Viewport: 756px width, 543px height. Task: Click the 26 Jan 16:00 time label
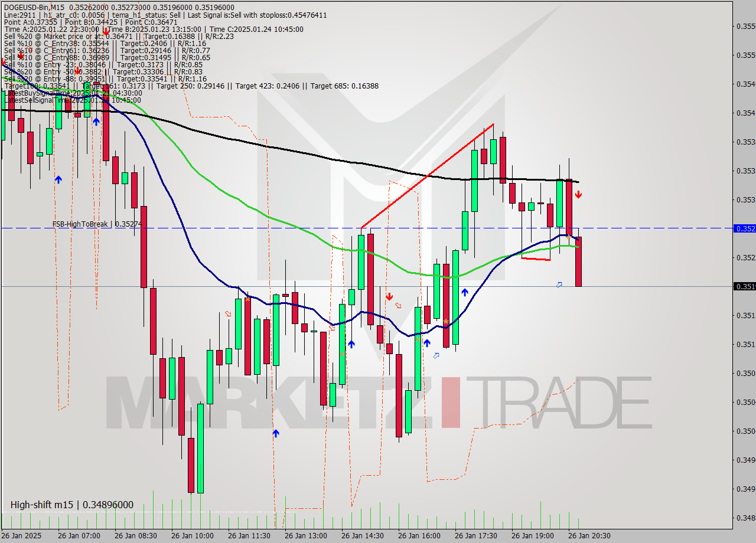pos(419,536)
